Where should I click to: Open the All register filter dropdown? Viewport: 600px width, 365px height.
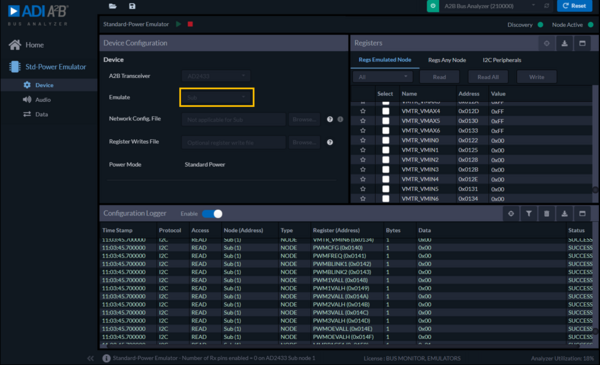tap(383, 77)
